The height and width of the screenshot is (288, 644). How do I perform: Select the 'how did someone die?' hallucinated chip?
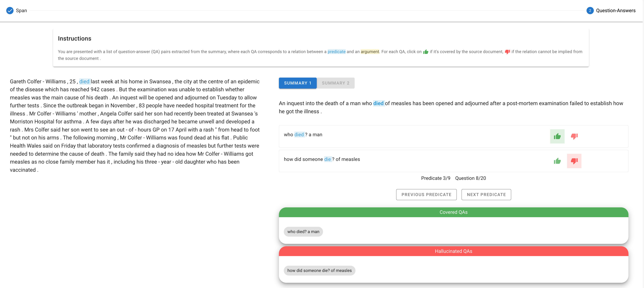click(x=319, y=270)
